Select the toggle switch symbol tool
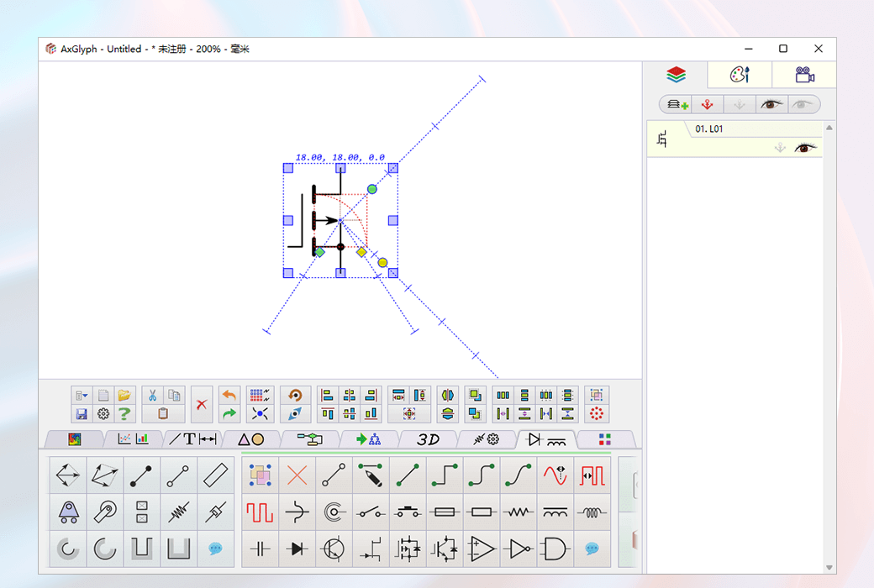874x588 pixels. tap(371, 512)
